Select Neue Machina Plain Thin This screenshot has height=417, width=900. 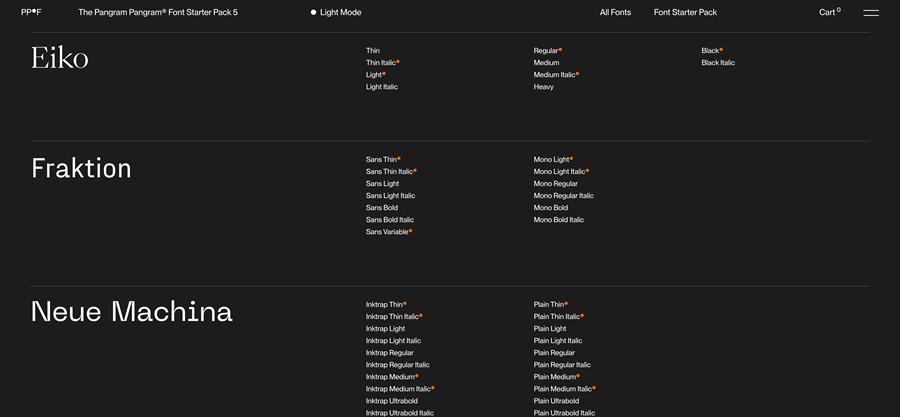tap(550, 305)
